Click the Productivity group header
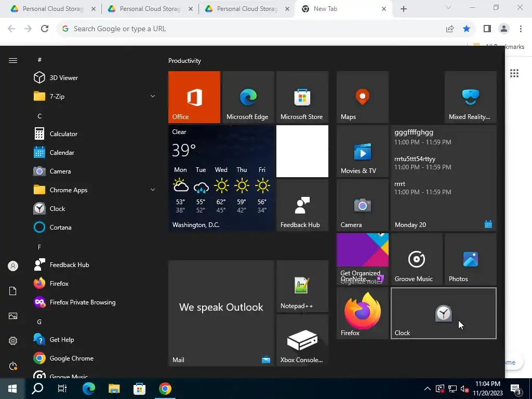The height and width of the screenshot is (399, 532). pos(184,61)
